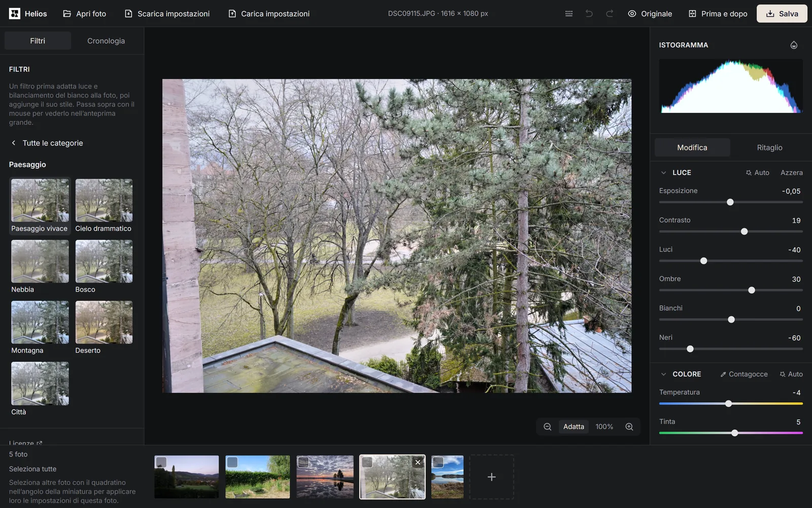The height and width of the screenshot is (508, 812).
Task: Zoom in on the photo preview
Action: 629,427
